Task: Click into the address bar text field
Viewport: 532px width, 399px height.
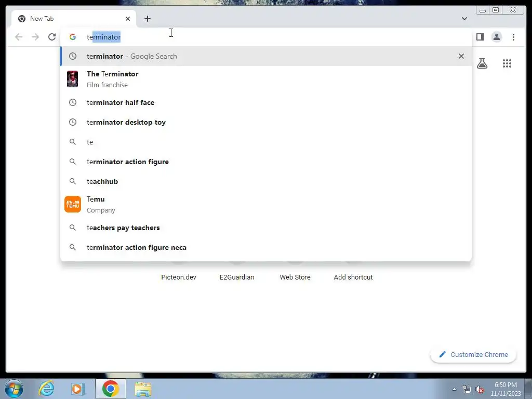Action: [x=266, y=37]
